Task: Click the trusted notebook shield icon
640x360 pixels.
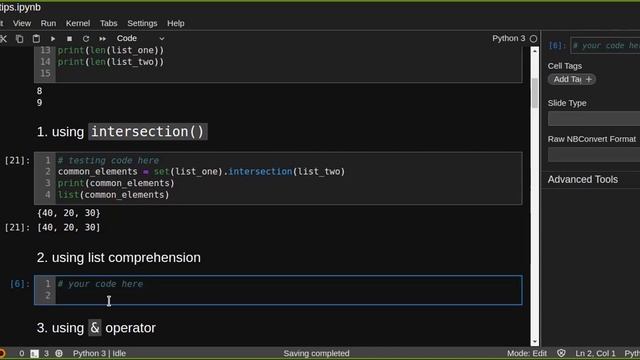Action: (x=561, y=353)
